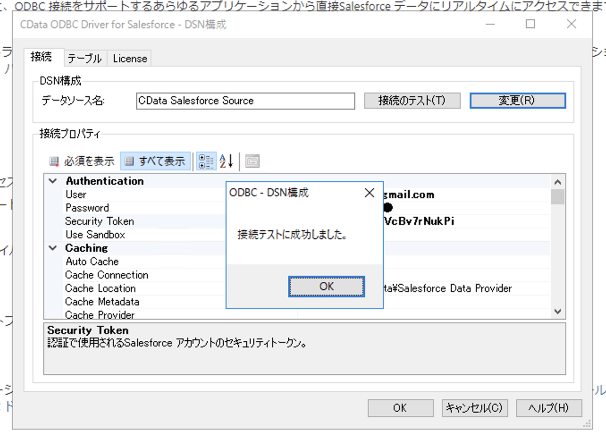Click the property grid scrollbar thumb
This screenshot has height=433, width=606.
coord(557,196)
